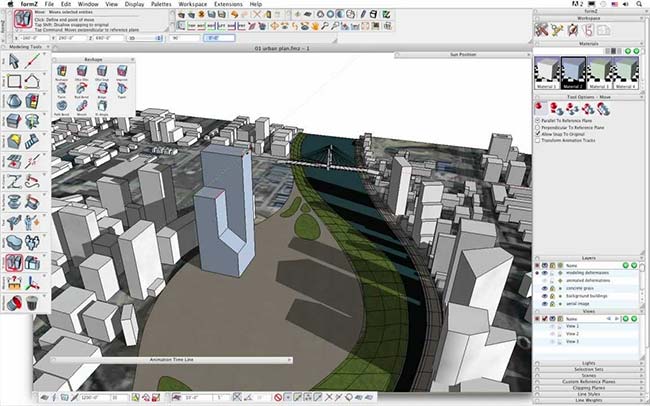
Task: Select the Material 4 swatch
Action: [626, 73]
